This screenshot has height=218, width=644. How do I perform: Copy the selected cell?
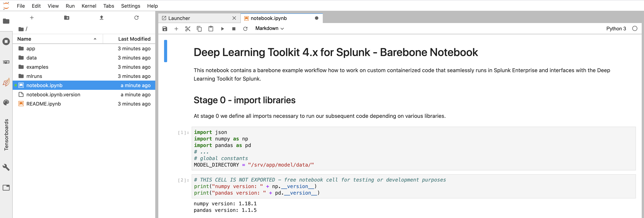199,29
